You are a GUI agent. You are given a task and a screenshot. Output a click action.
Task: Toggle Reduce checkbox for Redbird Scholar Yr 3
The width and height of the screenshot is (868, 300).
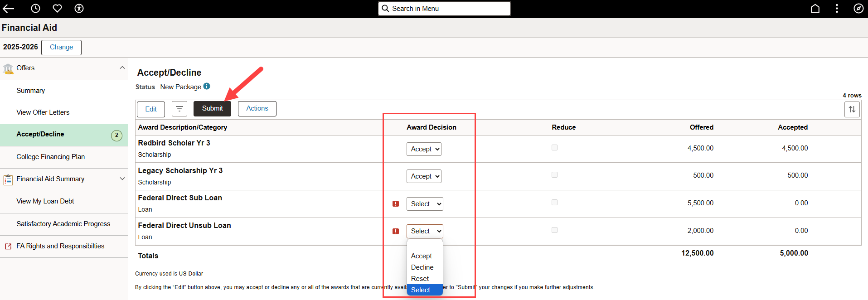pyautogui.click(x=554, y=148)
